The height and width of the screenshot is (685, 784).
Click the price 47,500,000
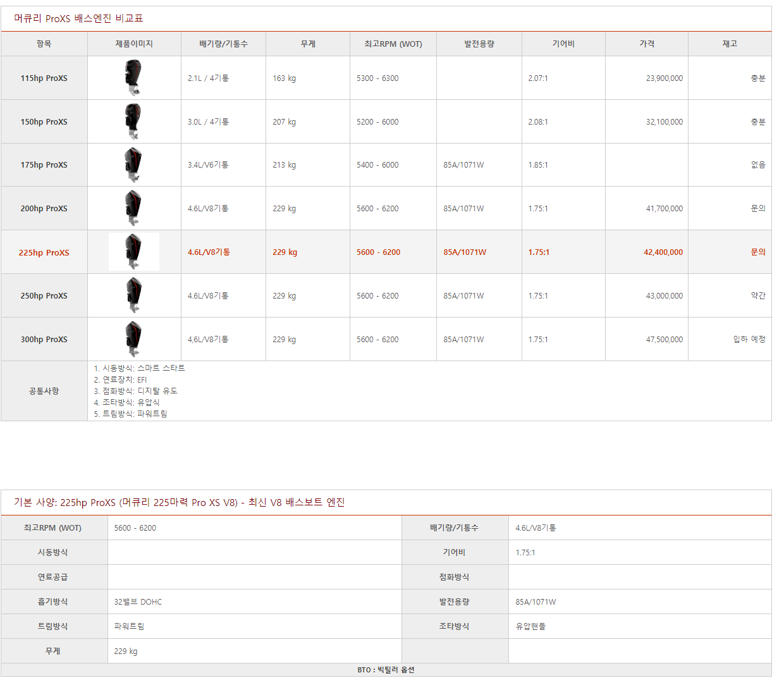pyautogui.click(x=665, y=340)
